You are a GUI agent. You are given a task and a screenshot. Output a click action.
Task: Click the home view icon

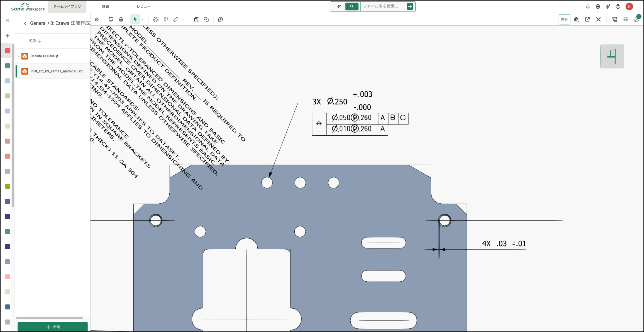[97, 19]
